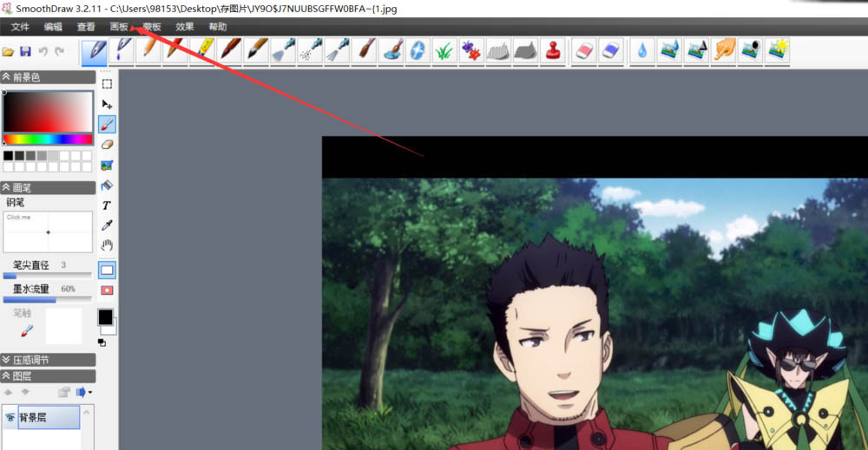Open the 查看 menu

(86, 27)
